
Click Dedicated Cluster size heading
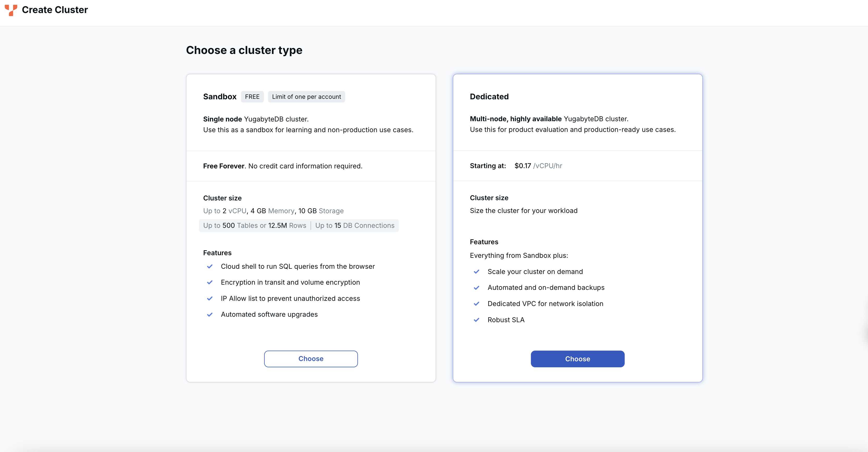point(489,198)
